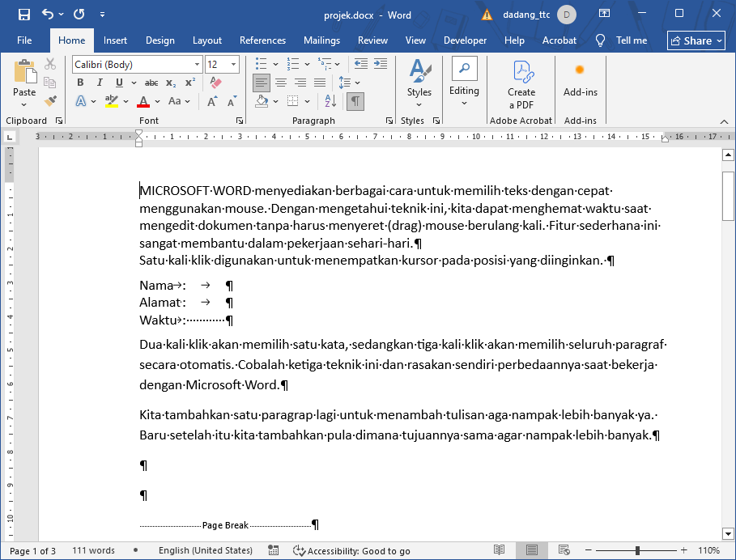736x560 pixels.
Task: Click Decrease Indent icon
Action: pyautogui.click(x=361, y=64)
